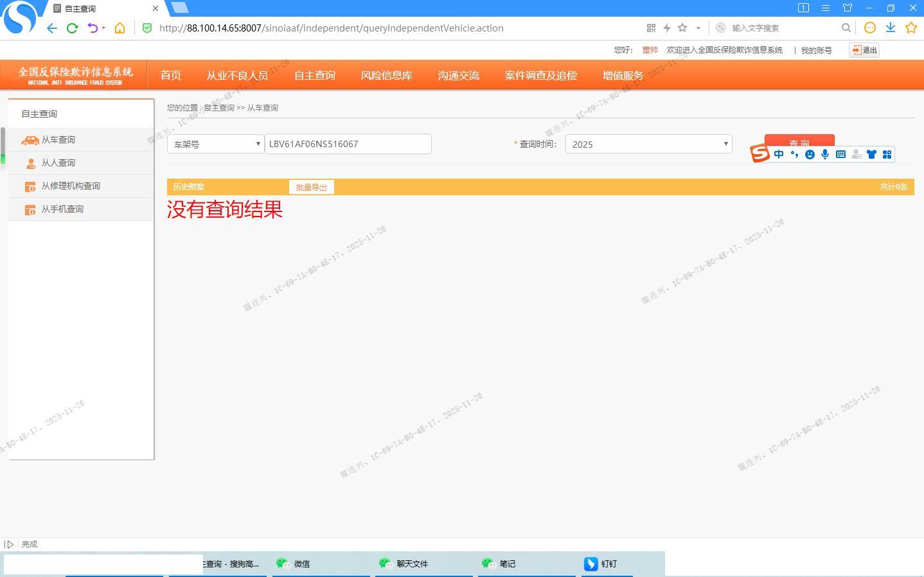
Task: Open the browser downloads icon
Action: coord(891,28)
